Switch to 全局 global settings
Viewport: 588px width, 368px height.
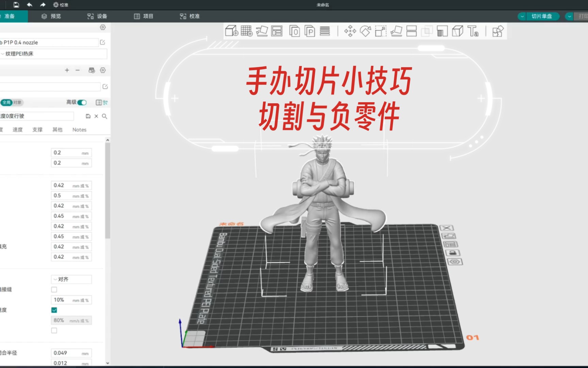click(6, 103)
